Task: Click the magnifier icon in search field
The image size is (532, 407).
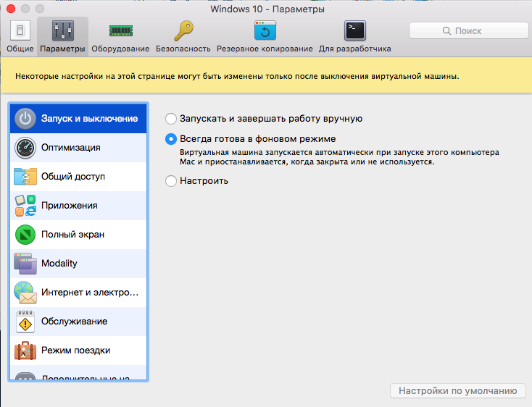Action: 447,31
